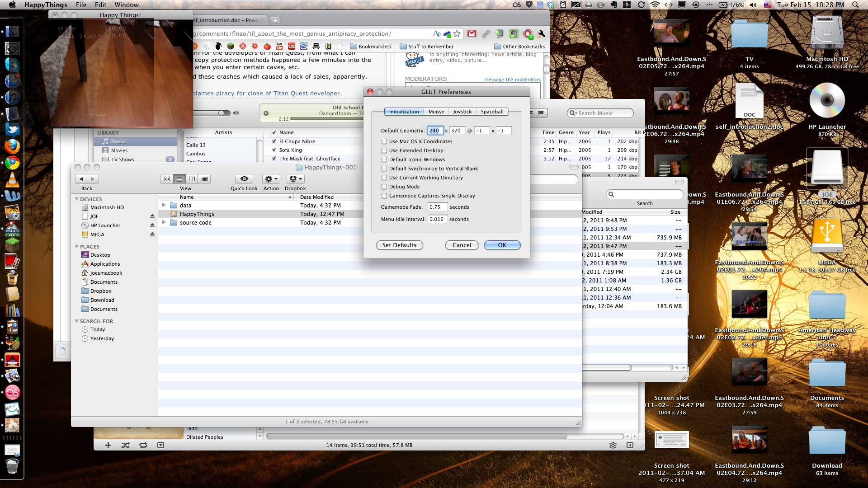Eject the MEGA drive in sidebar

point(152,235)
